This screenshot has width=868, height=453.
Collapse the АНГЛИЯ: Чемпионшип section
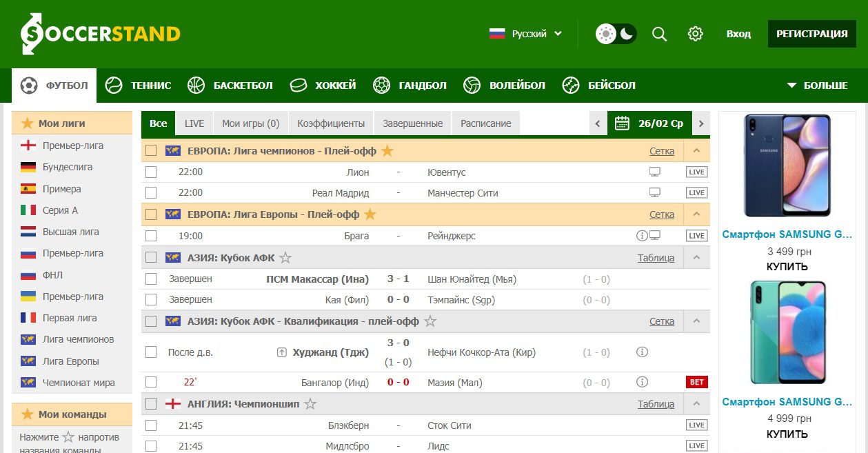point(696,404)
